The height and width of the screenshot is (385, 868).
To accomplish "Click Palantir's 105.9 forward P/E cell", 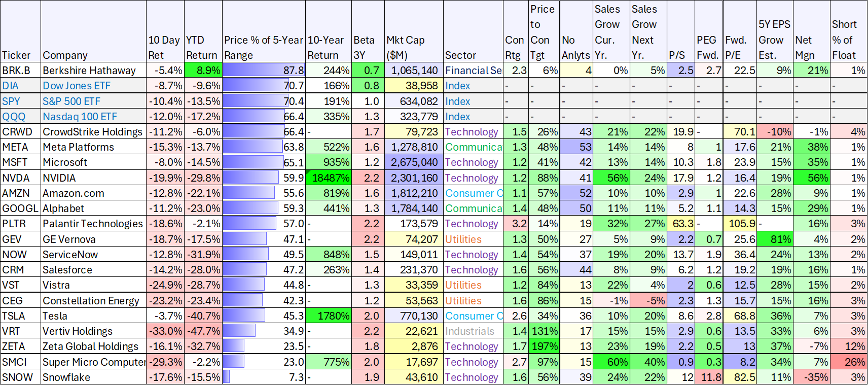I will point(740,223).
